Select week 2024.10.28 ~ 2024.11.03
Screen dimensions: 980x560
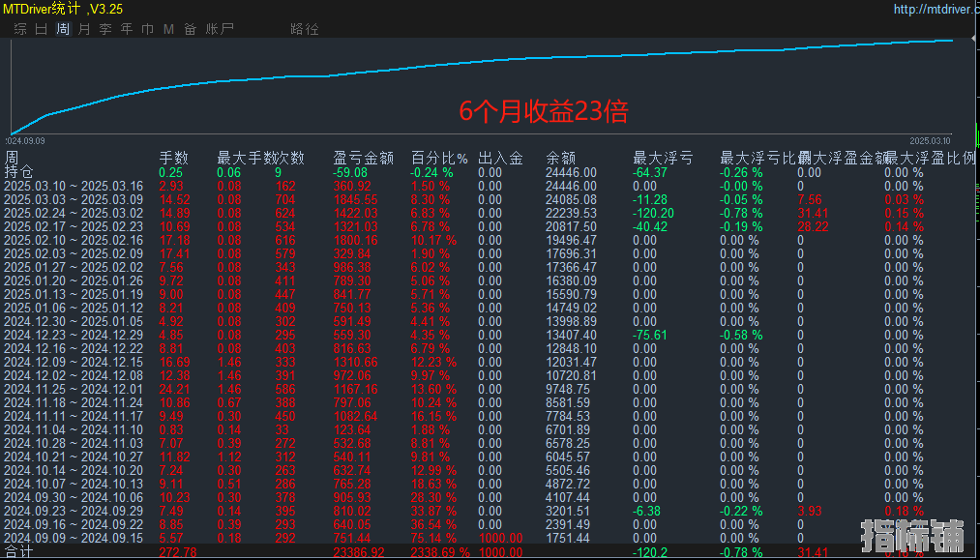(74, 443)
